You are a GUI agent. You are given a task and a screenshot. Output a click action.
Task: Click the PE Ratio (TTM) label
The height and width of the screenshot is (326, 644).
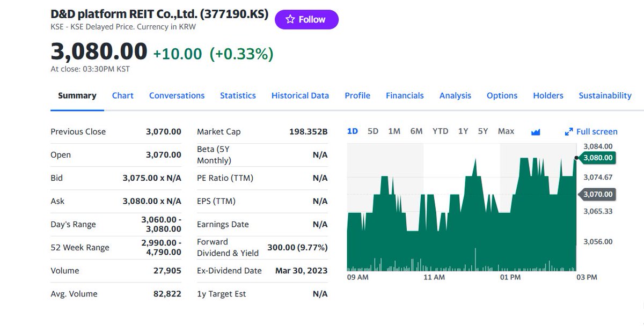225,178
